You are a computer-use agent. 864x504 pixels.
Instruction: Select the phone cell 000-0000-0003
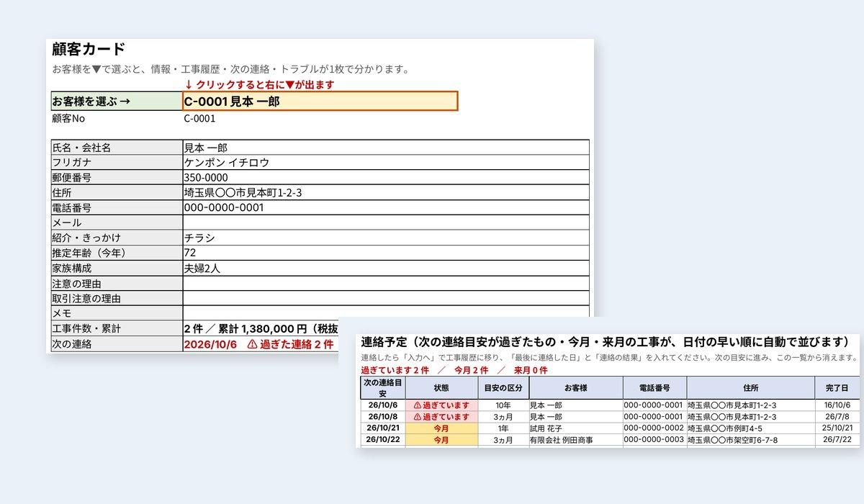tap(654, 439)
